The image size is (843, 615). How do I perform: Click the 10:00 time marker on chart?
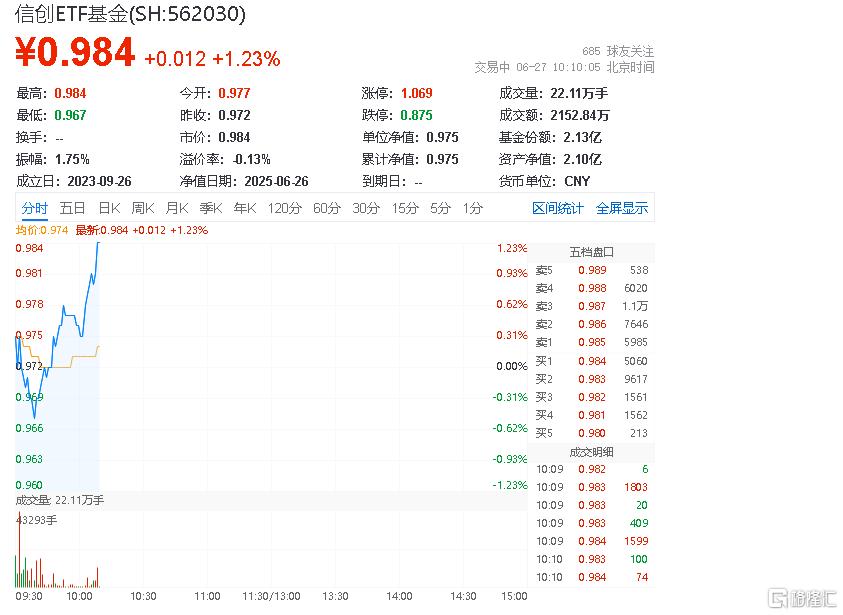[x=79, y=596]
